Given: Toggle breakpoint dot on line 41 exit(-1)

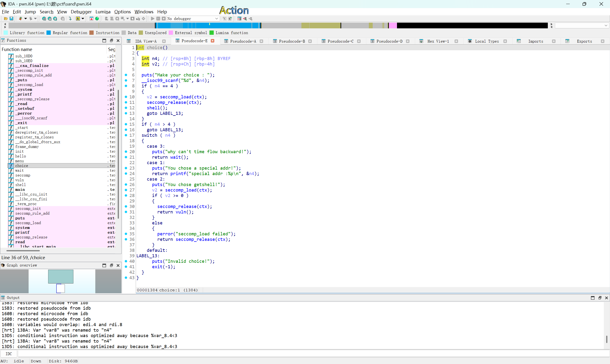Looking at the screenshot, I should pyautogui.click(x=126, y=267).
